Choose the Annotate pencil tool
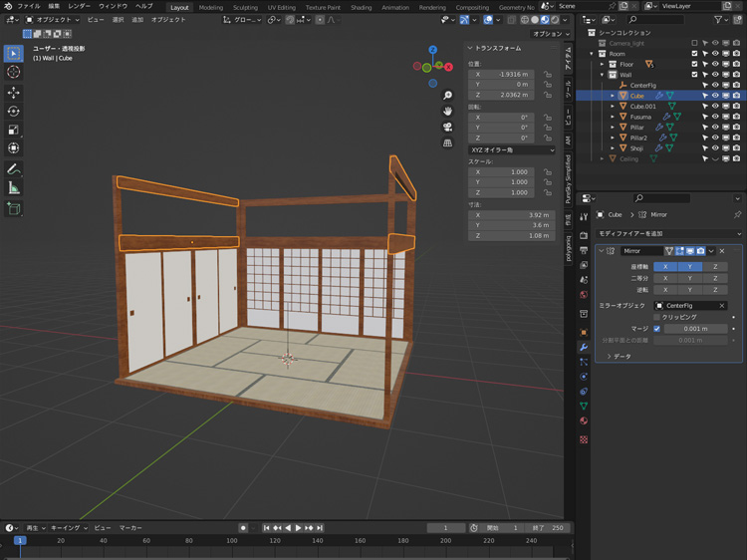The height and width of the screenshot is (560, 747). coord(14,168)
